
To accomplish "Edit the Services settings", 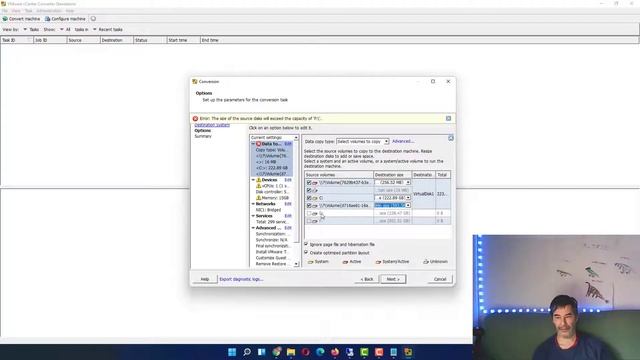I will 288,216.
